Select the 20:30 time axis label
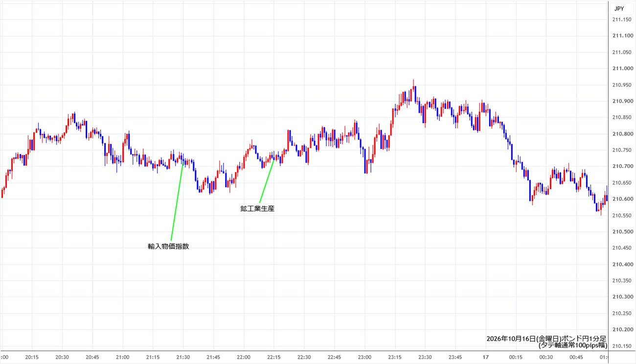The image size is (636, 364). click(62, 357)
